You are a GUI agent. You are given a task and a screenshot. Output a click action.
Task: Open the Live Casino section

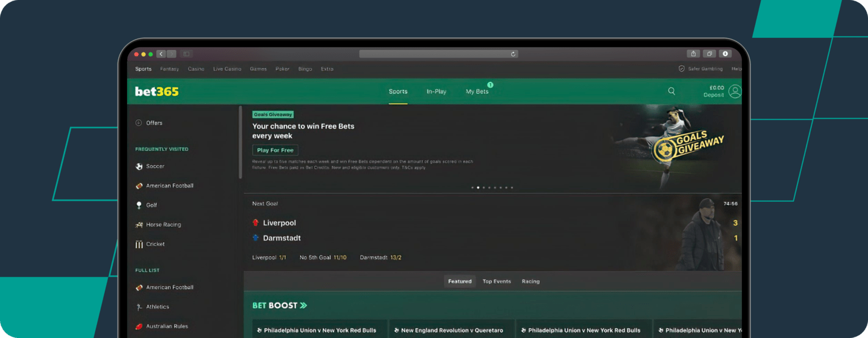coord(227,69)
